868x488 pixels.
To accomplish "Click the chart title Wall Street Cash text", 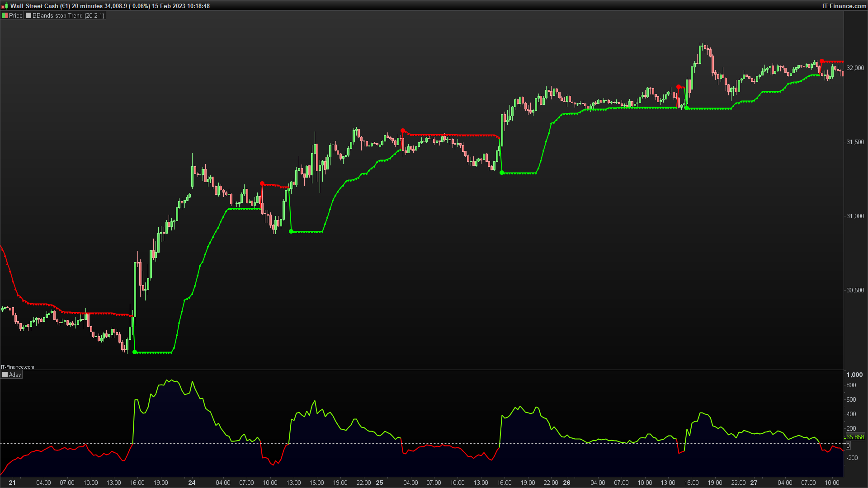I will tap(34, 6).
